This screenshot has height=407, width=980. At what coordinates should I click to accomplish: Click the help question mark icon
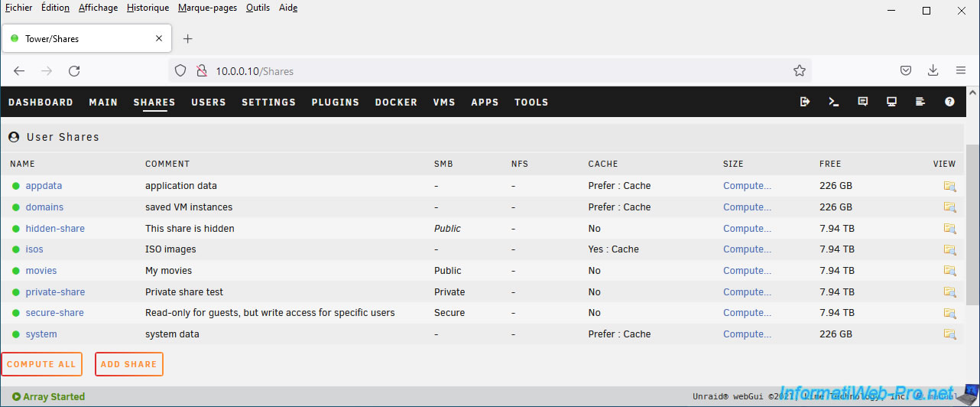(x=949, y=102)
